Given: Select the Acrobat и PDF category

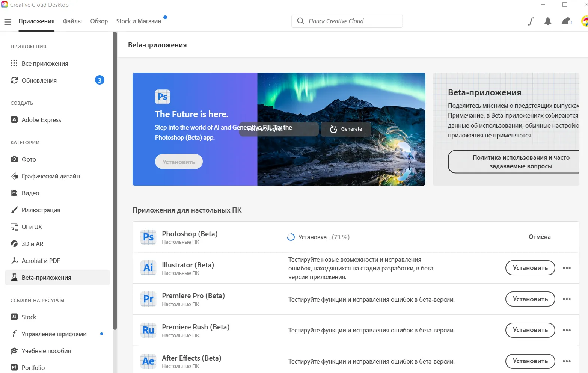Looking at the screenshot, I should pos(57,261).
